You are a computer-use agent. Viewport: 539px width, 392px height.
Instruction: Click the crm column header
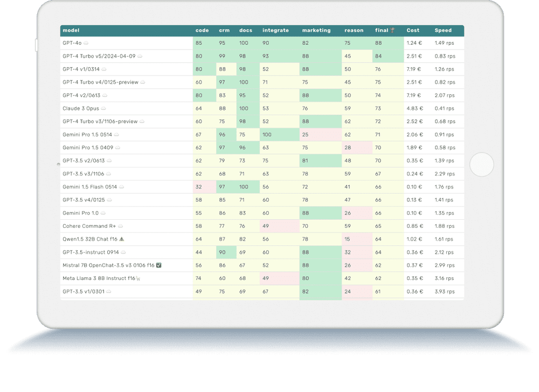[224, 30]
